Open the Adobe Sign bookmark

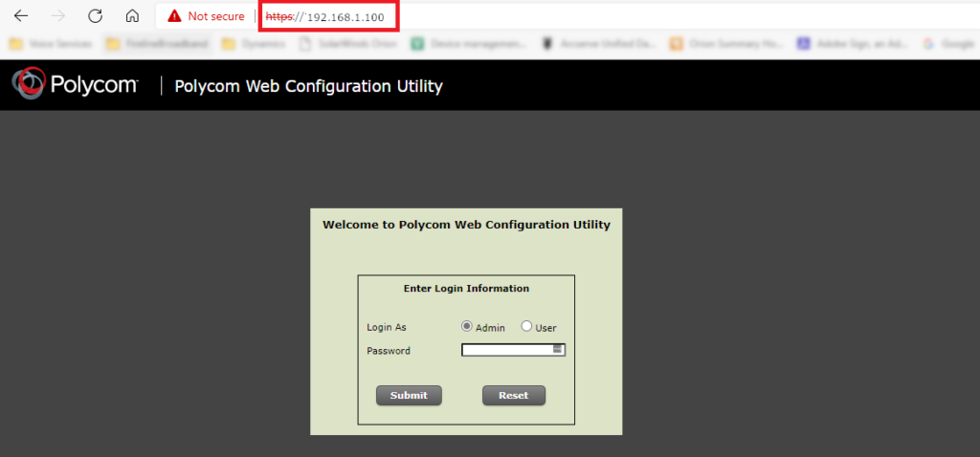[853, 44]
